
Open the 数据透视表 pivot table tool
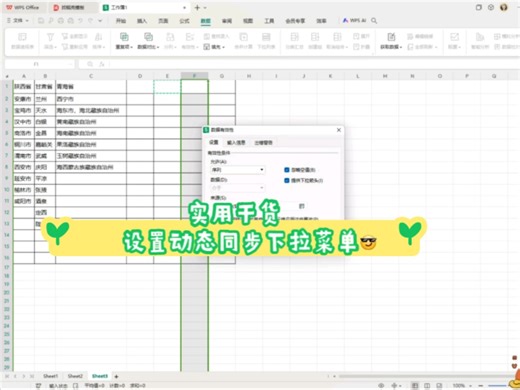22,41
